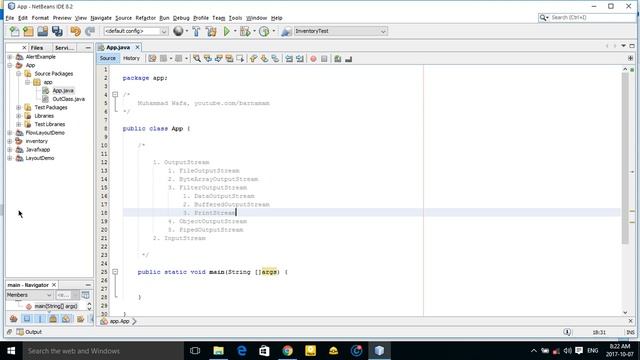Toggle Show Fields filter in Navigator
This screenshot has height=360, width=640.
point(27,319)
